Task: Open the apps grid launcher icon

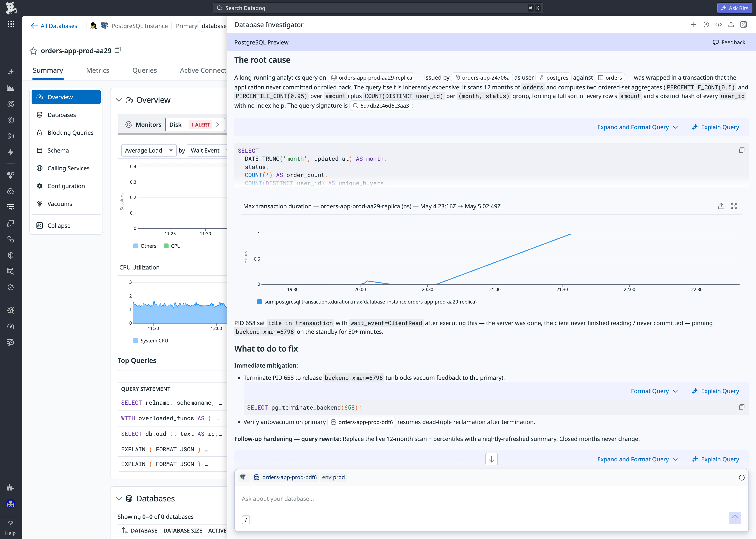Action: 11,24
